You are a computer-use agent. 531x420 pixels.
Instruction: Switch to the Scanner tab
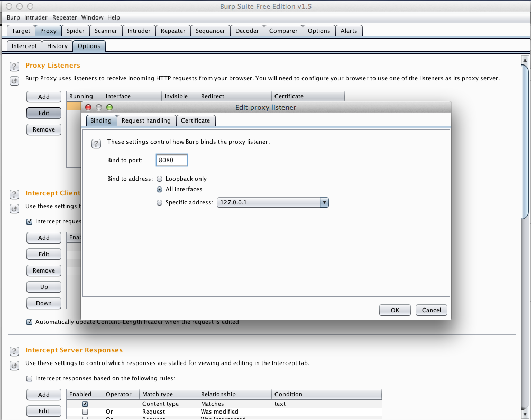click(x=106, y=31)
